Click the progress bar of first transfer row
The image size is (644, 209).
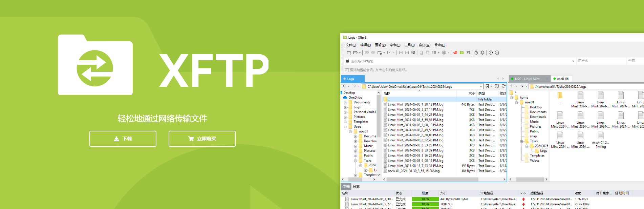click(425, 199)
